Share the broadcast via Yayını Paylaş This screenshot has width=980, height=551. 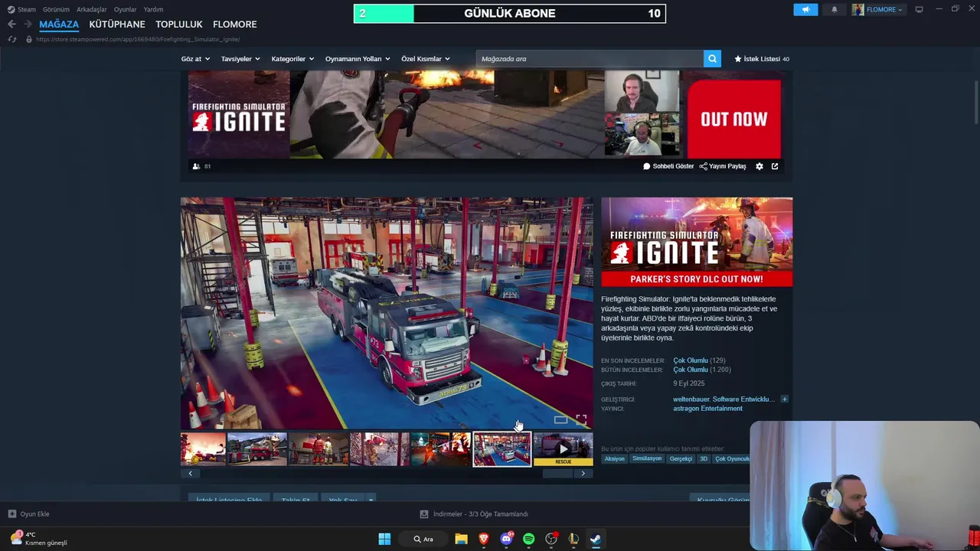point(723,166)
